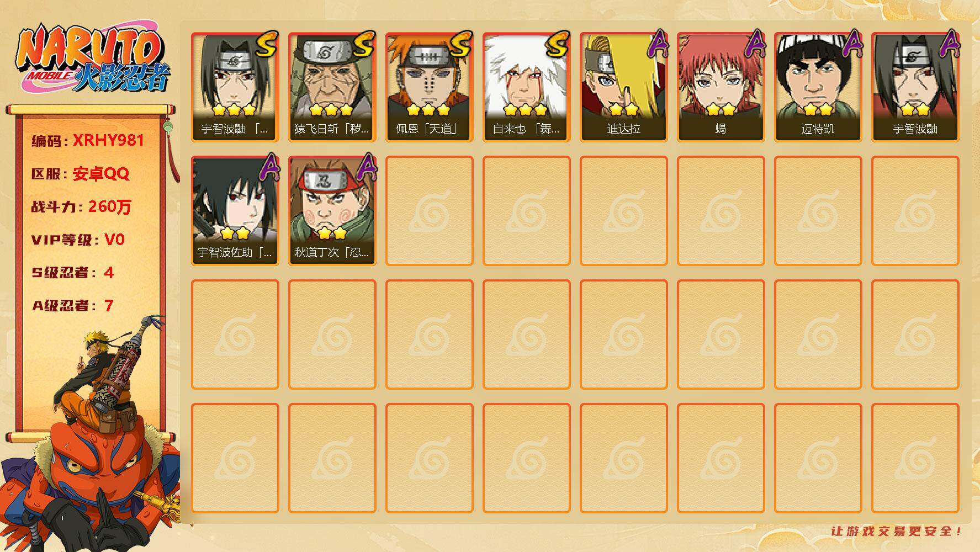Choose the 自来也 ninja card
Image resolution: width=980 pixels, height=552 pixels.
coord(527,87)
